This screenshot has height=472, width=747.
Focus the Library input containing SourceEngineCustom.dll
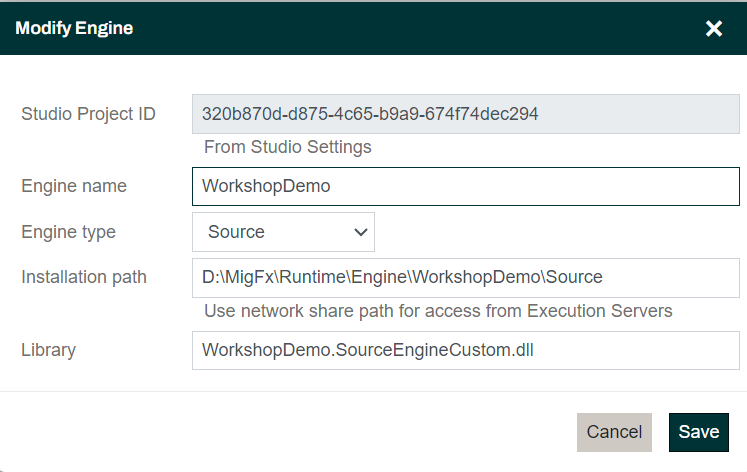tap(465, 350)
